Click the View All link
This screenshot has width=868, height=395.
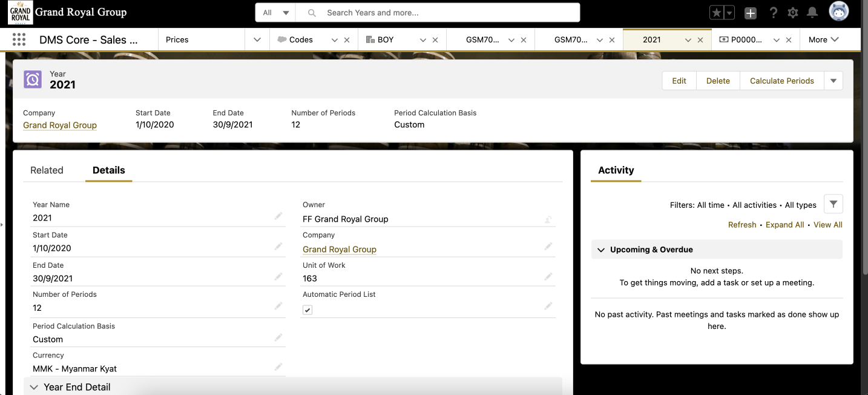(x=828, y=225)
